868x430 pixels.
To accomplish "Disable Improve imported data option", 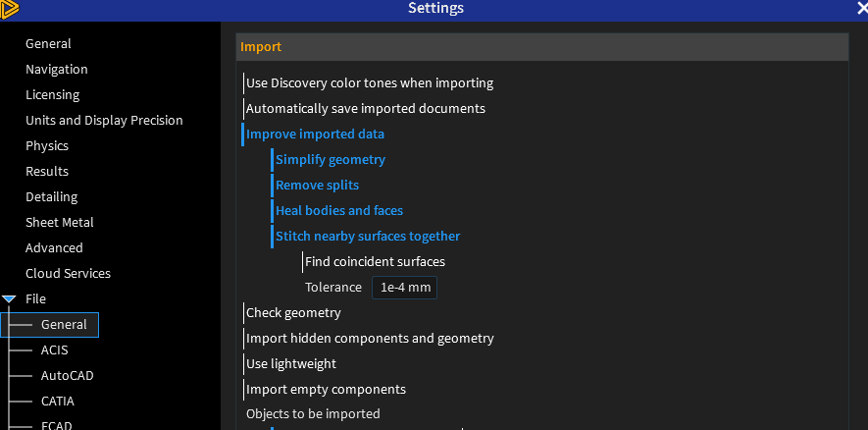I will (x=315, y=134).
